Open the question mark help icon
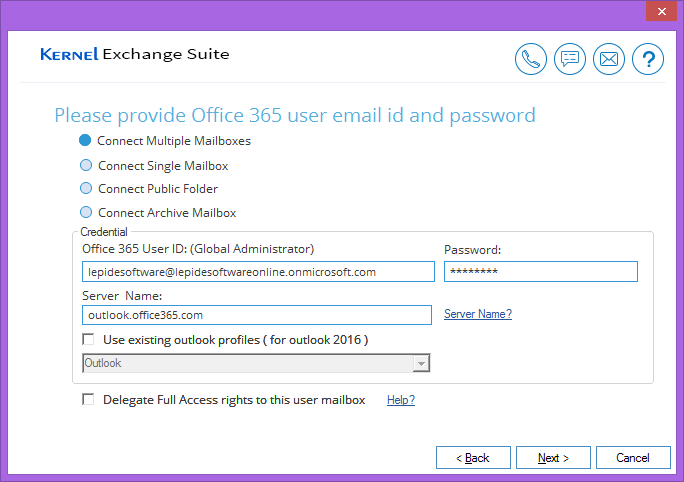684x482 pixels. click(x=648, y=59)
